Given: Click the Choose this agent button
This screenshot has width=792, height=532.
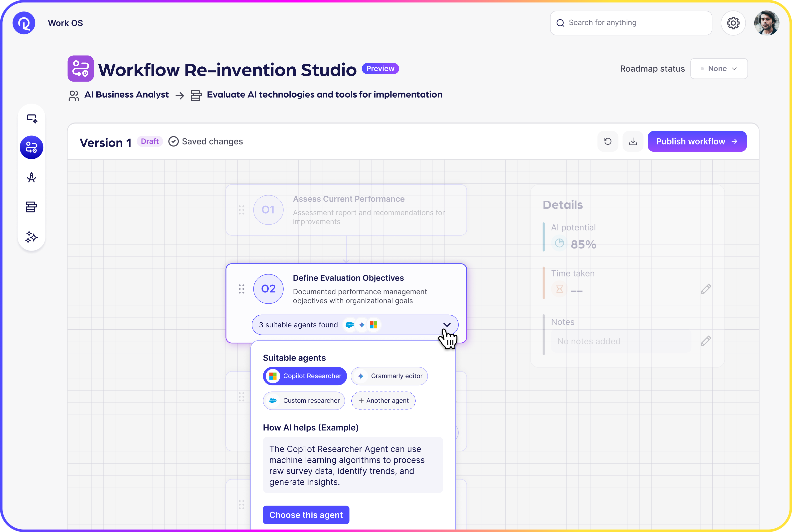Looking at the screenshot, I should pyautogui.click(x=306, y=515).
